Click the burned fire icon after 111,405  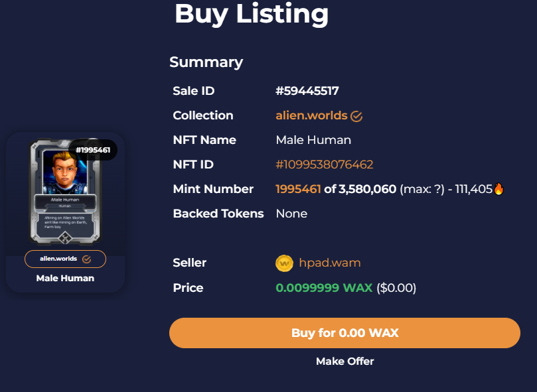[x=499, y=189]
